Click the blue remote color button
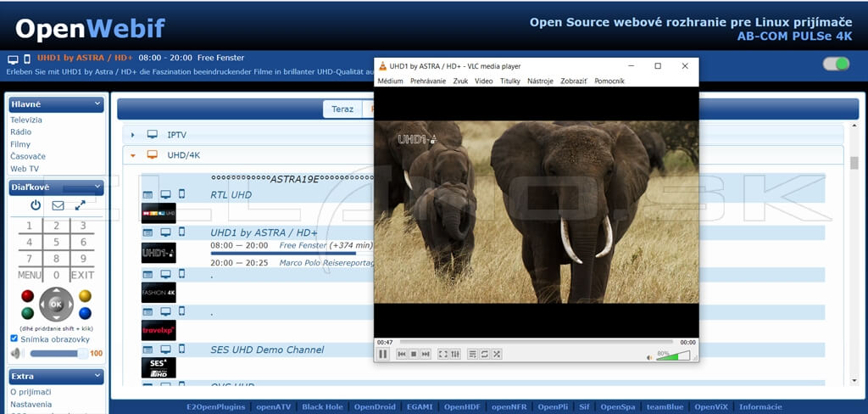 coord(86,313)
